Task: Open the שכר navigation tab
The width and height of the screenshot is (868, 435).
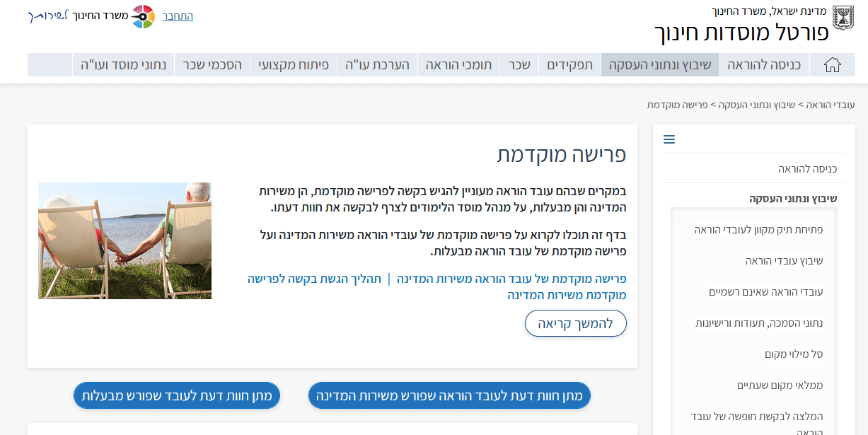Action: point(519,64)
